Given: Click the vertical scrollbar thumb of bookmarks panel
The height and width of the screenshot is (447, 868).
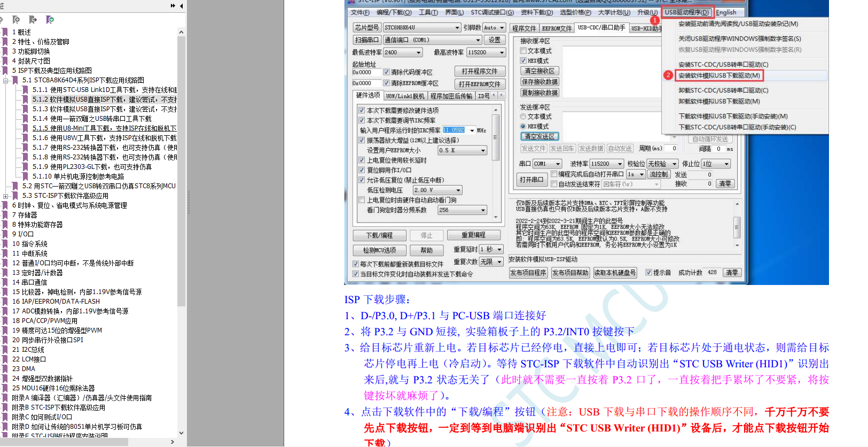Looking at the screenshot, I should [x=181, y=171].
